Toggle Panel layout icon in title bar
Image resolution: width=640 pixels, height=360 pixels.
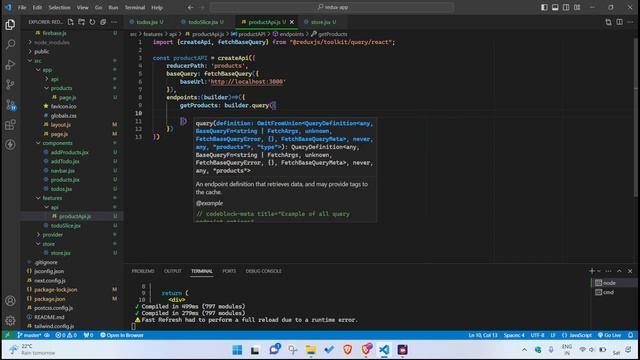(555, 7)
